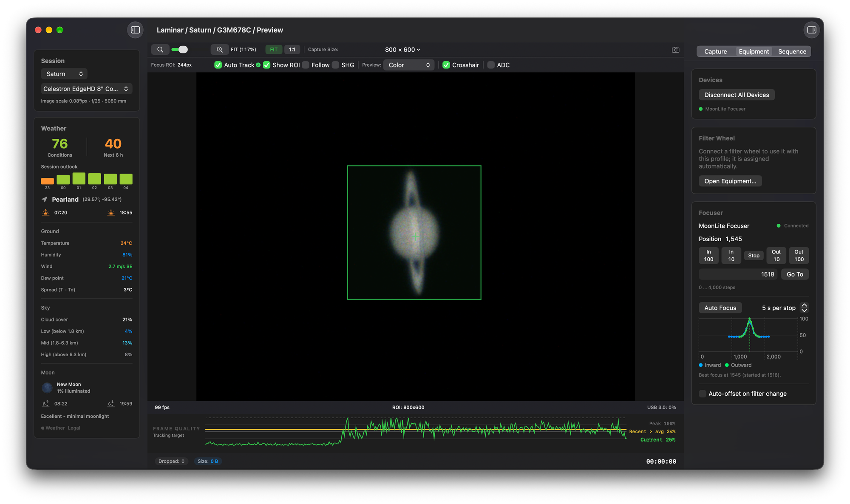Click the focuser Go To button
This screenshot has width=850, height=504.
795,274
